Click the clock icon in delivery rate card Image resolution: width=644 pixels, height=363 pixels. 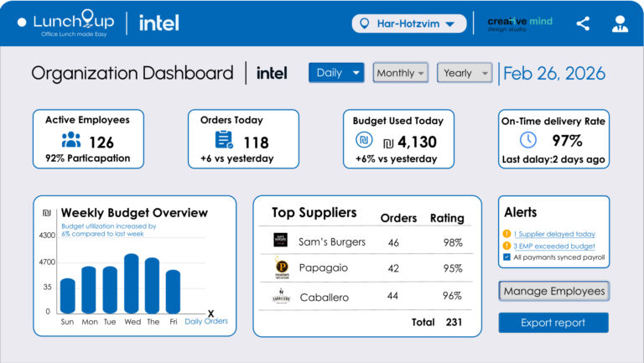[528, 140]
